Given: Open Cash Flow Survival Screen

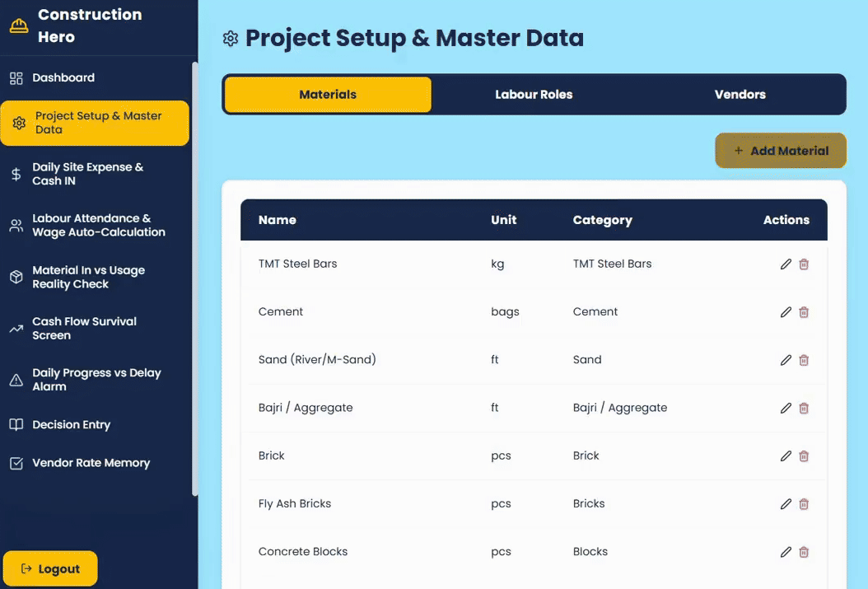Looking at the screenshot, I should 84,329.
